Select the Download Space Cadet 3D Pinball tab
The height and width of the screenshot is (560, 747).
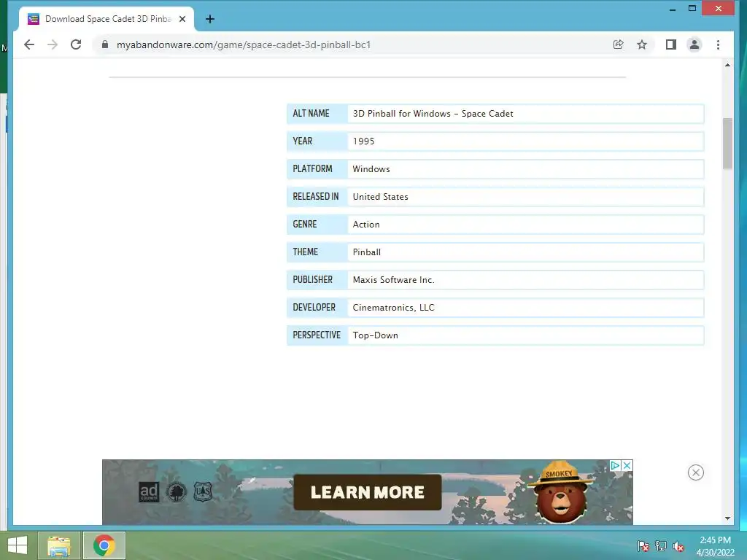pyautogui.click(x=107, y=19)
